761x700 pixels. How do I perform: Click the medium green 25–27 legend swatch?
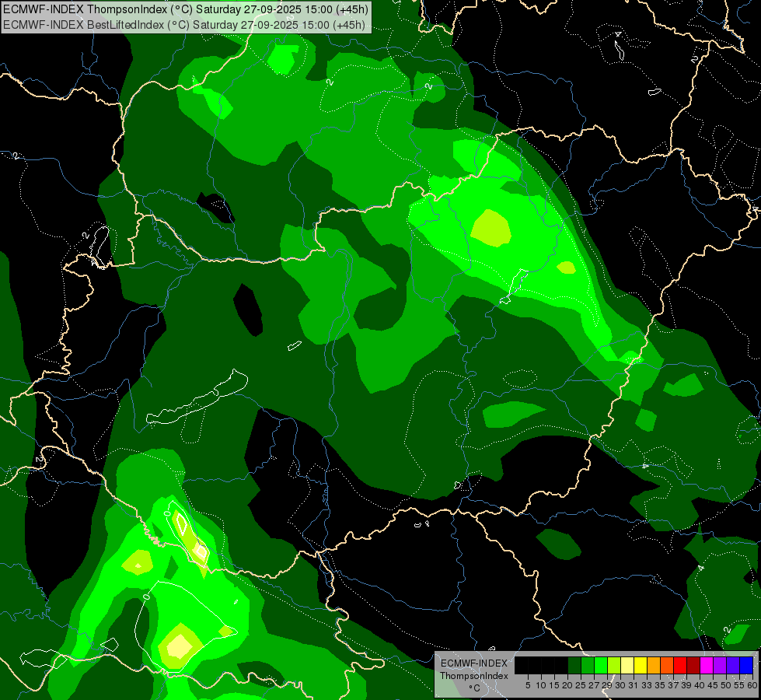[588, 665]
